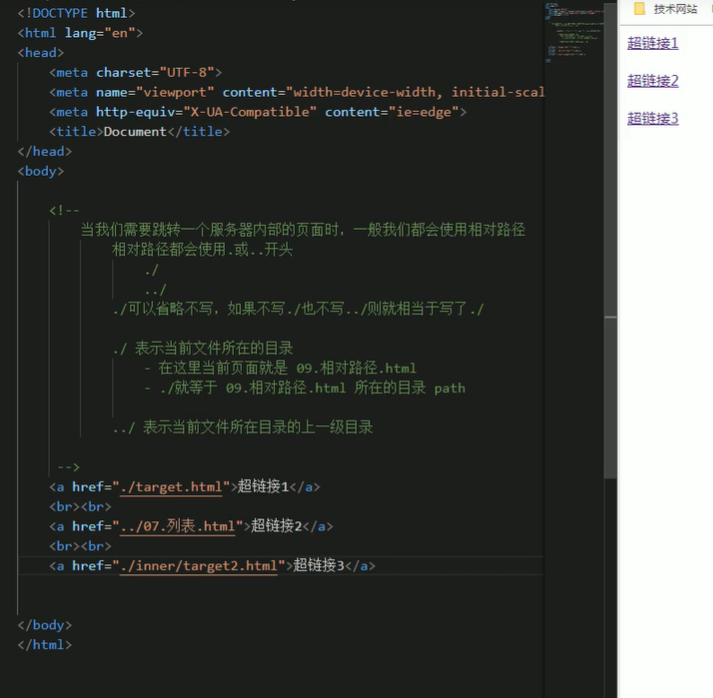Viewport: 713px width, 698px height.
Task: Click the comment line ./可以省略不写
Action: 298,309
